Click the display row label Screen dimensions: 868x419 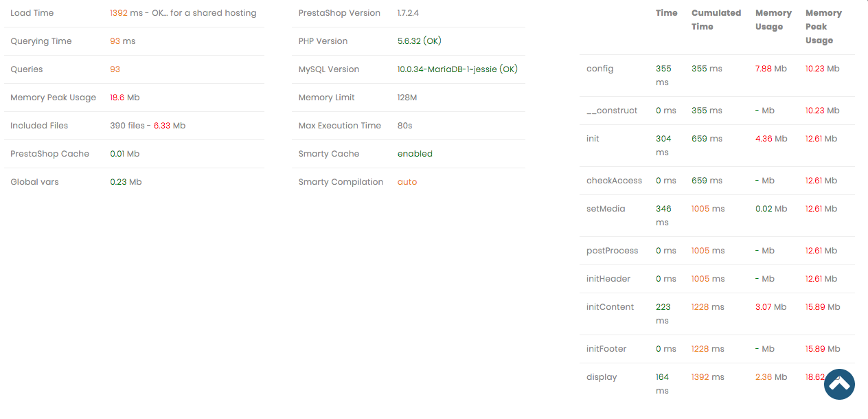pos(602,377)
